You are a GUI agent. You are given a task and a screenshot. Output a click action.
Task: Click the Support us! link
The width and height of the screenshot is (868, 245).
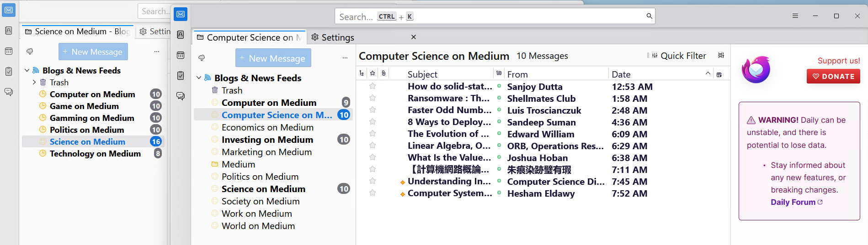click(839, 61)
